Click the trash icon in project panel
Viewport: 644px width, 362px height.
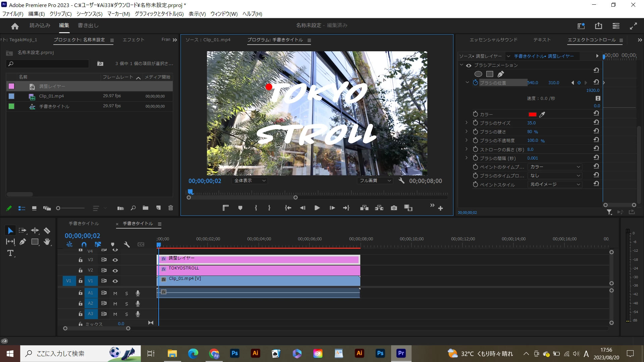(x=170, y=208)
